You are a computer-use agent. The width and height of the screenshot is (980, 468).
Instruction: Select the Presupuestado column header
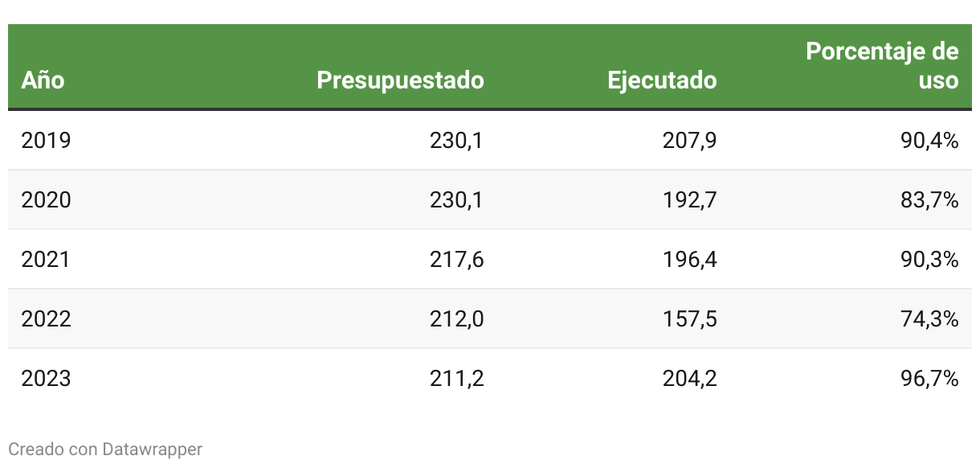tap(400, 80)
